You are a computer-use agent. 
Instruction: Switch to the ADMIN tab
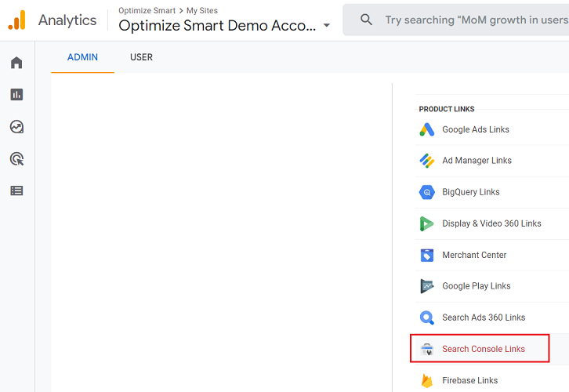pyautogui.click(x=82, y=57)
